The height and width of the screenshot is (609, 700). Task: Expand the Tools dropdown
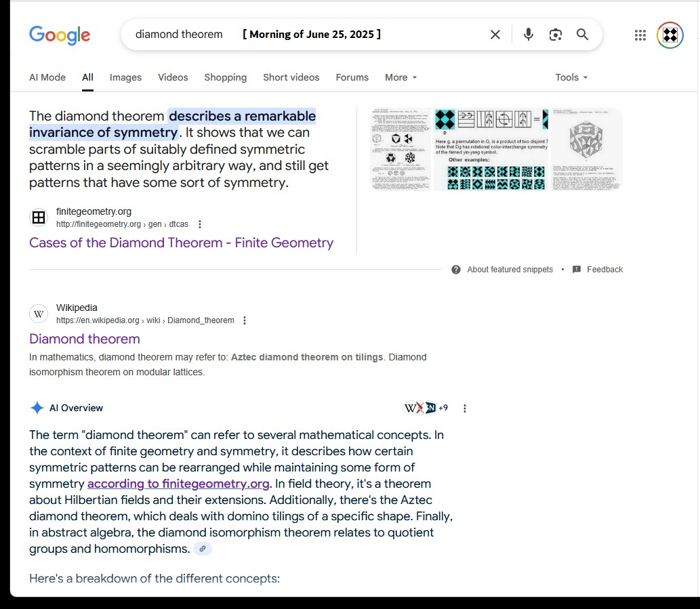coord(571,77)
